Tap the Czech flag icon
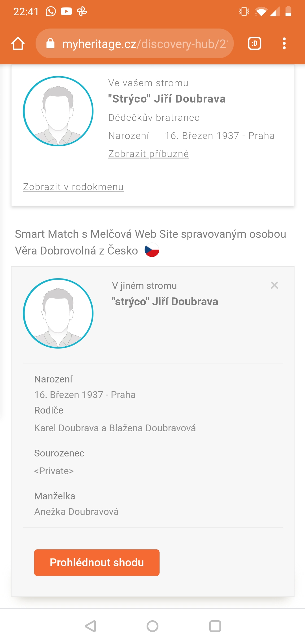Screen dimensions: 305x644 152,250
